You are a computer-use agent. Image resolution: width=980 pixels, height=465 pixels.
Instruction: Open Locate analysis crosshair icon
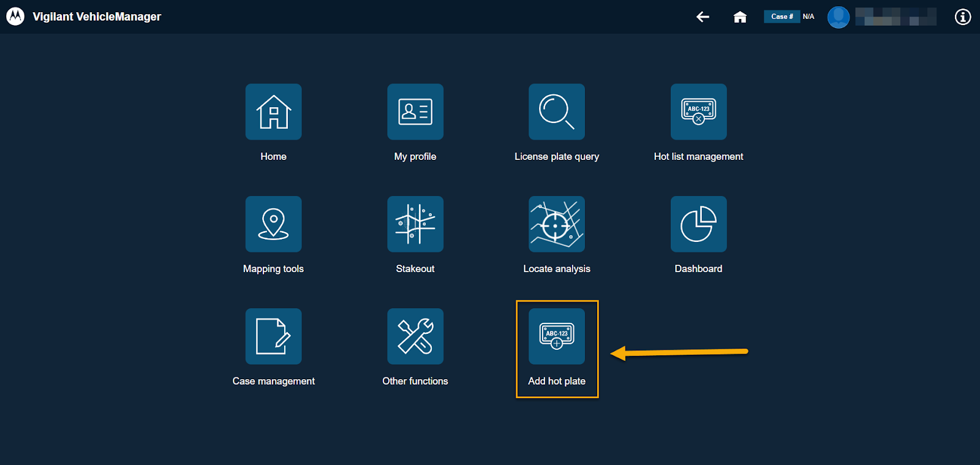pos(557,224)
